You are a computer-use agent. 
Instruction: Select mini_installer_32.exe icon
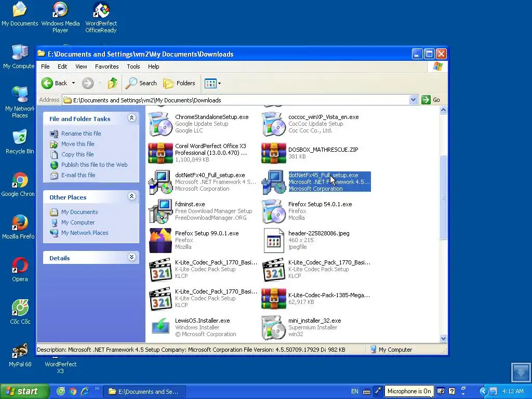pos(273,328)
